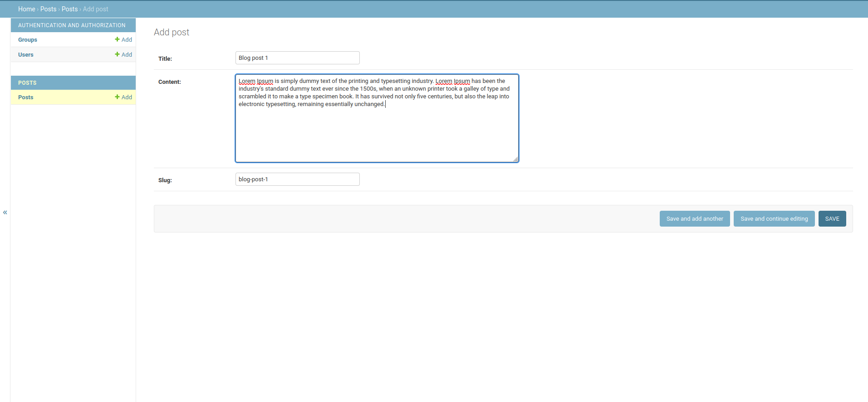Collapse the sidebar with the « toggle
Viewport: 868px width, 402px height.
click(x=5, y=213)
